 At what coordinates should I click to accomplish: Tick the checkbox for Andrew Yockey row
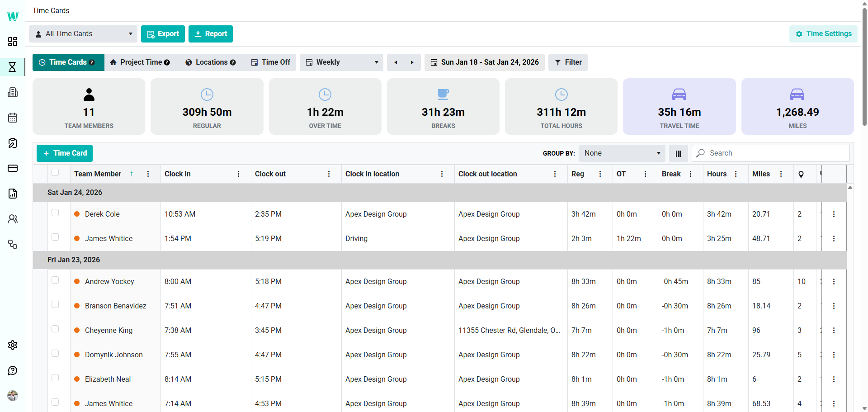pos(55,280)
